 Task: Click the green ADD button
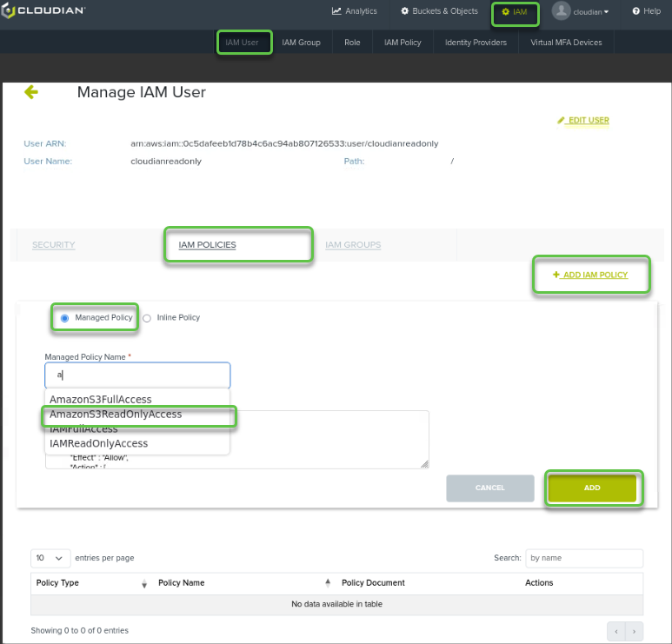tap(592, 488)
